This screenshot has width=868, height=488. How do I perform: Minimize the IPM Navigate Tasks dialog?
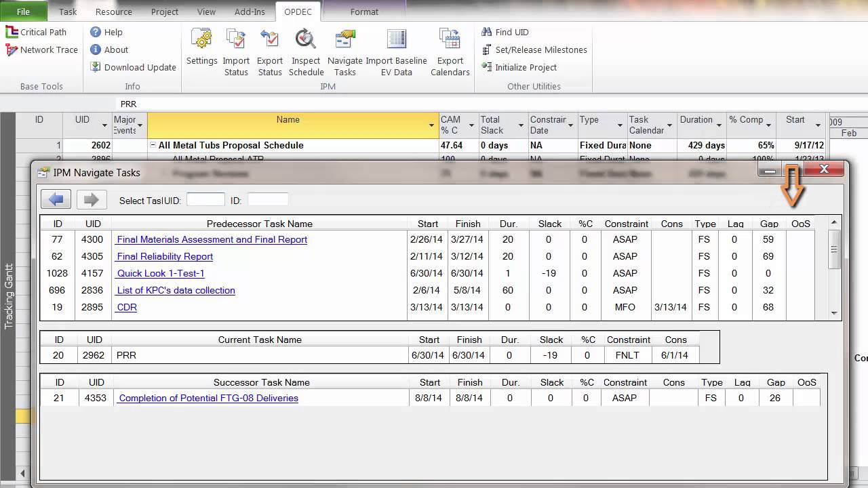coord(770,171)
